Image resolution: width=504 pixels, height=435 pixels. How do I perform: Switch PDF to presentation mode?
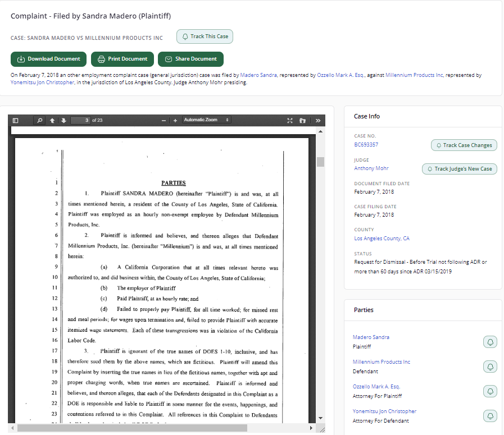[x=290, y=120]
